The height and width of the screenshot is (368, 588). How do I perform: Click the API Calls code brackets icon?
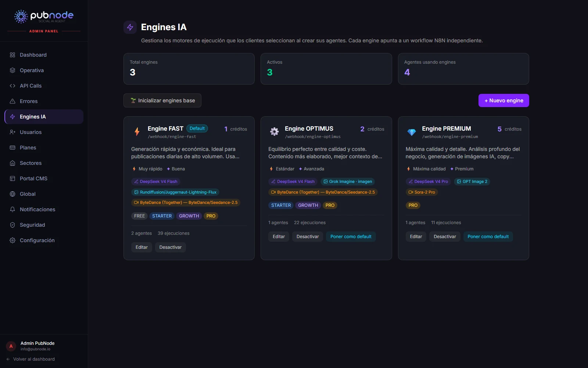click(12, 86)
